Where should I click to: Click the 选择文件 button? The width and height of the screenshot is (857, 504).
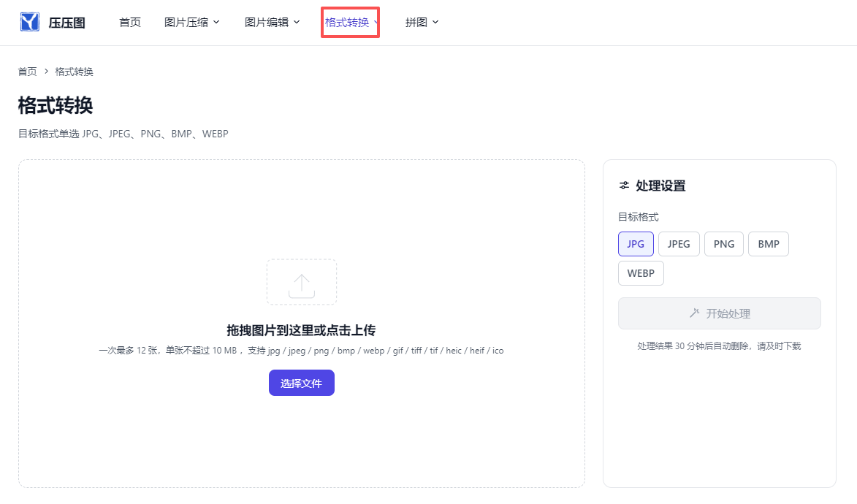pyautogui.click(x=302, y=383)
